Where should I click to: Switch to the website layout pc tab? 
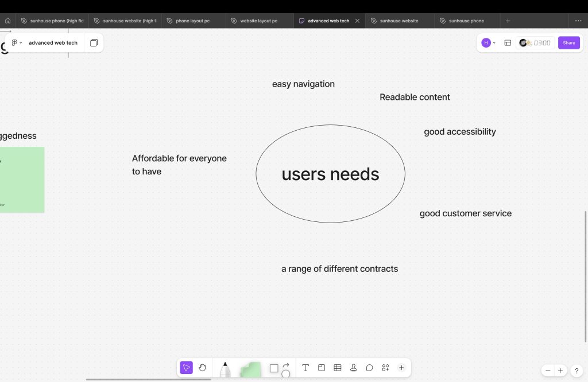click(258, 21)
